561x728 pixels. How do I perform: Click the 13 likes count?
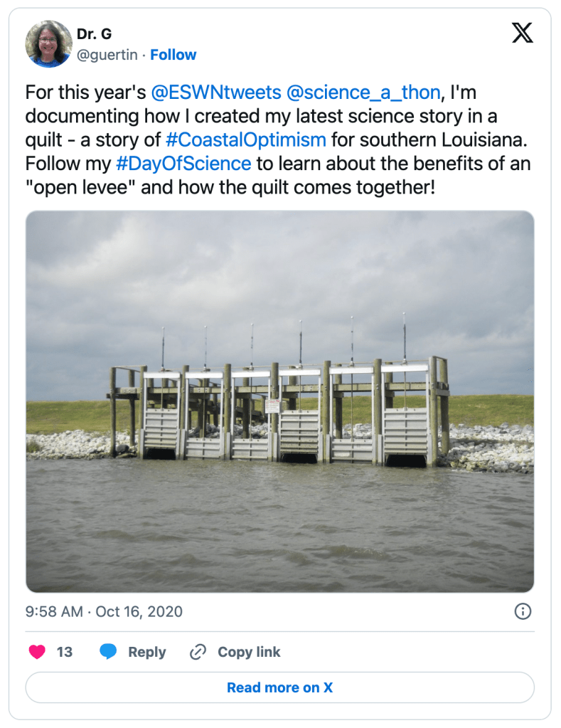65,652
